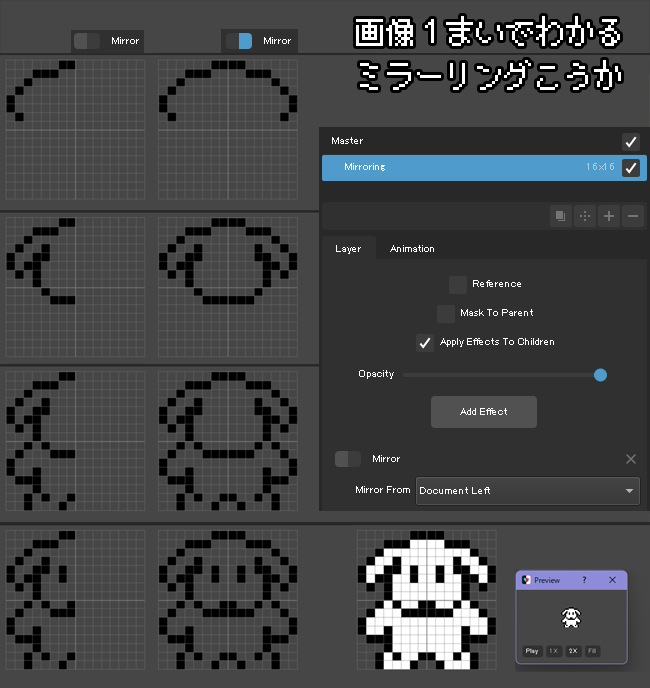650x688 pixels.
Task: Uncheck Apply Effects To Children
Action: tap(425, 343)
